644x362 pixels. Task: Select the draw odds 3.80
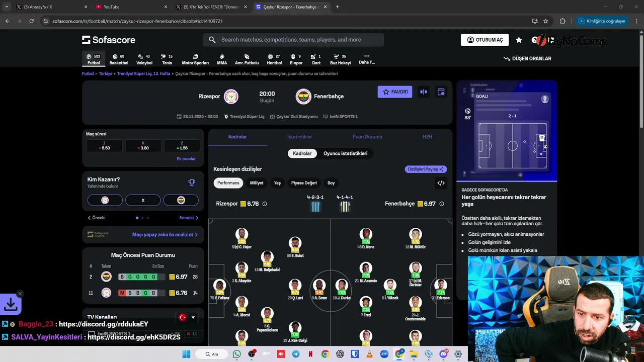tap(143, 146)
